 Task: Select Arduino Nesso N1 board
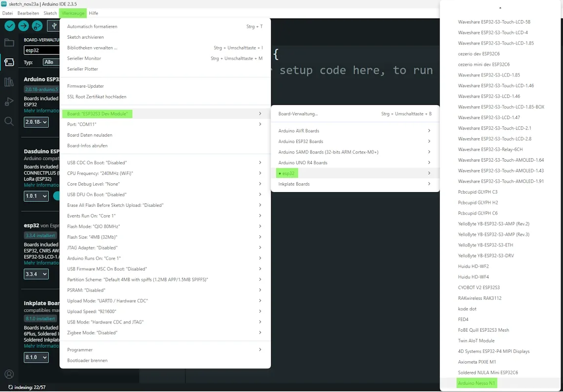(477, 383)
